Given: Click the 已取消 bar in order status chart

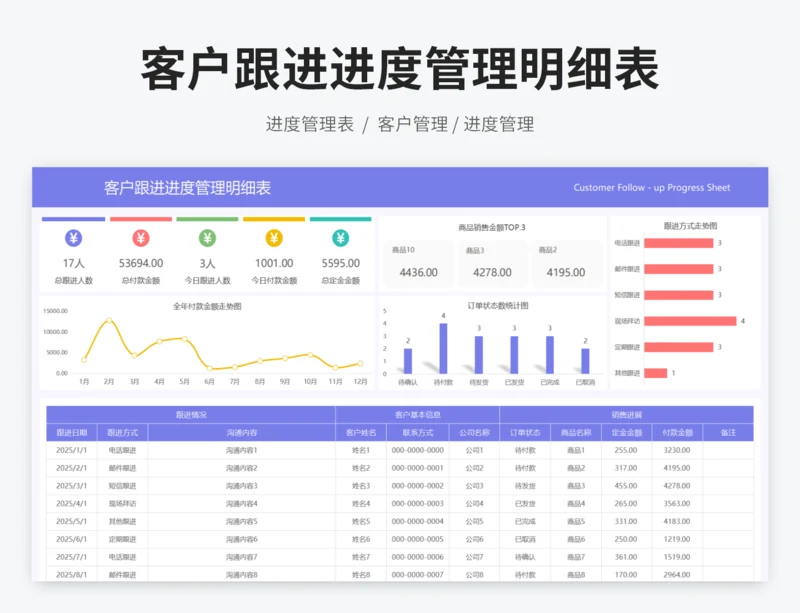Looking at the screenshot, I should (585, 361).
